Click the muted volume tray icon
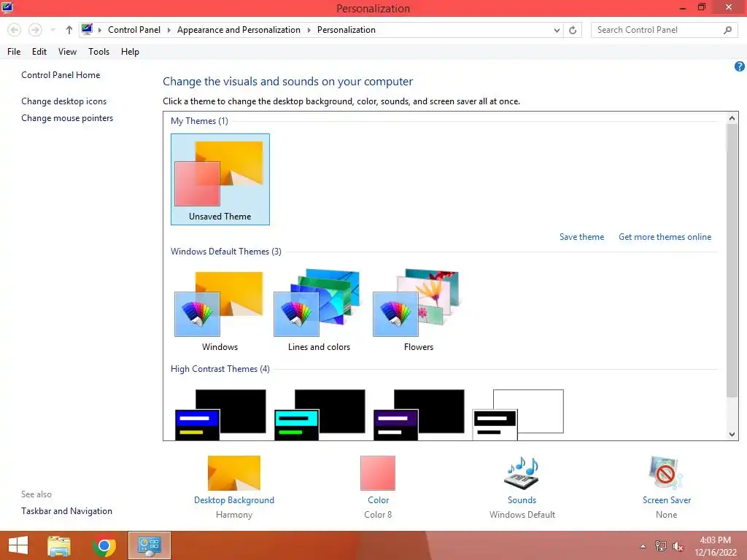 678,546
